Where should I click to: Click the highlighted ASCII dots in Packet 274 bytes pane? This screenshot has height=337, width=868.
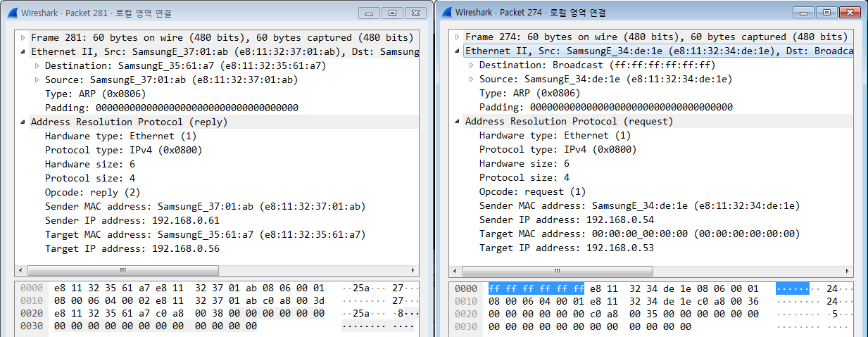793,288
